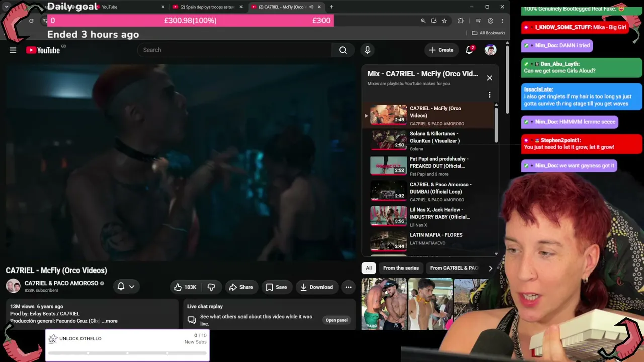Click the search magnifier button
The width and height of the screenshot is (644, 362).
pyautogui.click(x=343, y=50)
